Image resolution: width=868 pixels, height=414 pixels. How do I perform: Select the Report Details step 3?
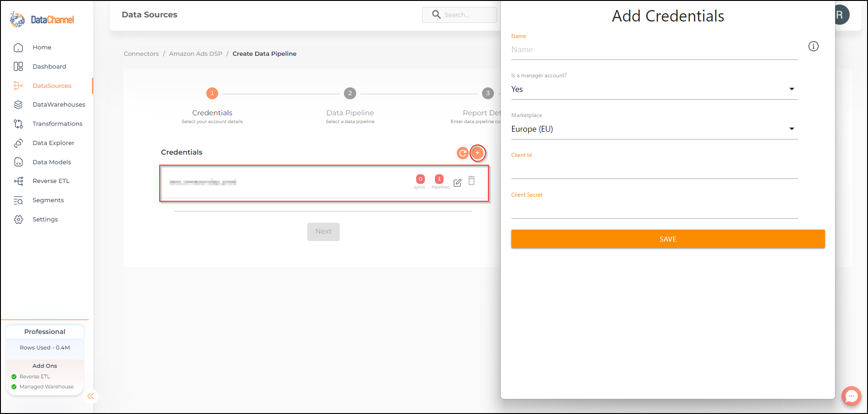(488, 93)
